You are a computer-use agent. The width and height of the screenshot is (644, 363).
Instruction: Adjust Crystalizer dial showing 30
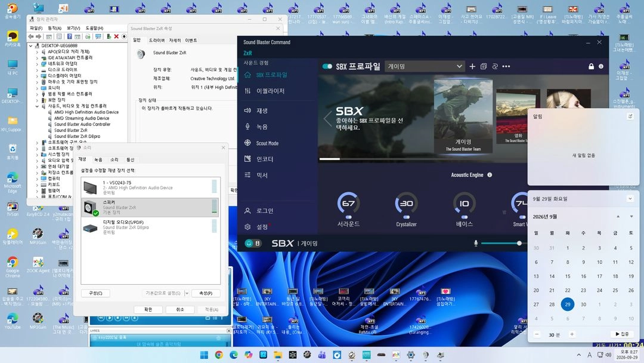[406, 203]
